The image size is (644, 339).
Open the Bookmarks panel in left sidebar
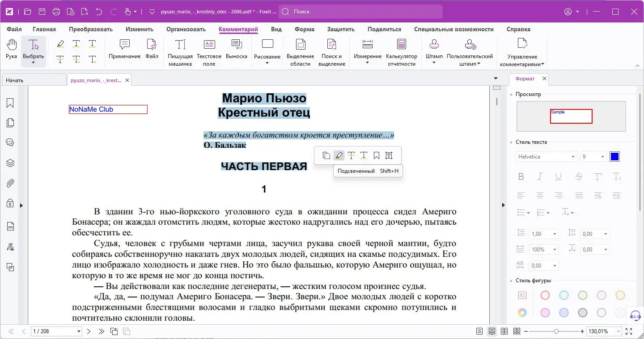tap(9, 103)
